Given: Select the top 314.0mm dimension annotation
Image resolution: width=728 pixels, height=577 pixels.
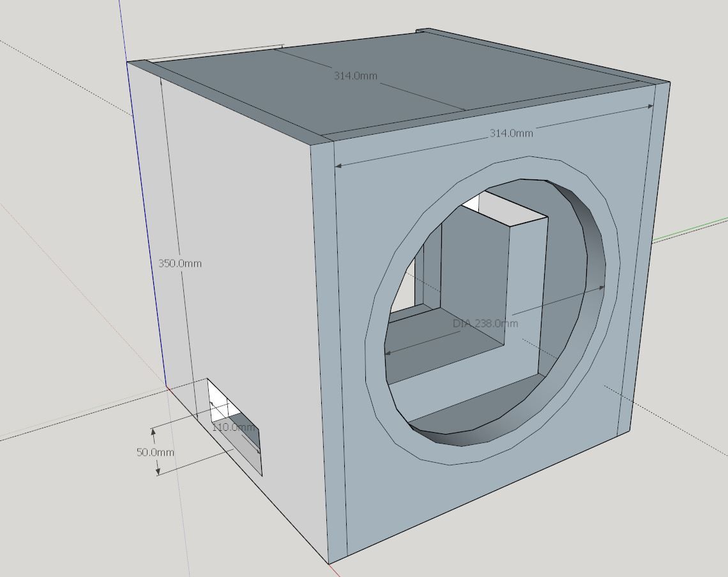Looking at the screenshot, I should (x=356, y=75).
